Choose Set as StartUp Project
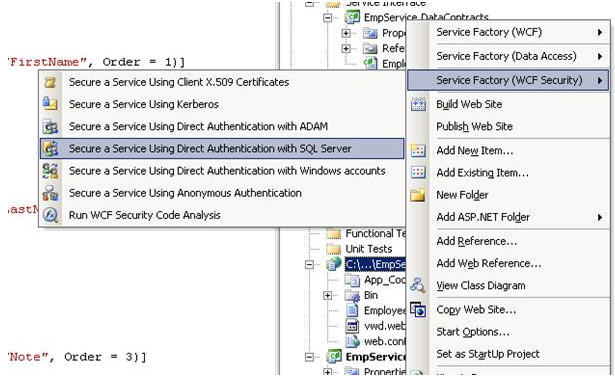 (x=508, y=354)
